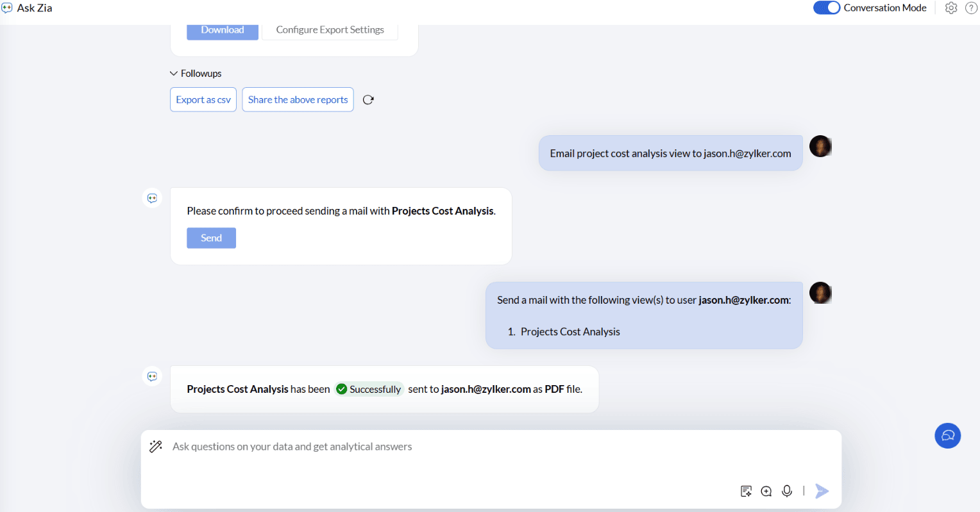Click the send arrow icon
Viewport: 980px width, 512px height.
point(822,491)
